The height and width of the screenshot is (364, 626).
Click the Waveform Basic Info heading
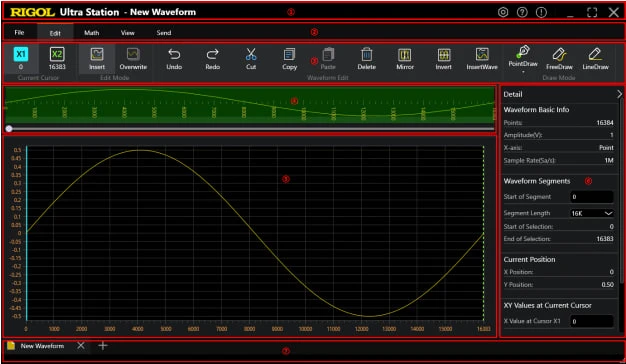(x=536, y=109)
